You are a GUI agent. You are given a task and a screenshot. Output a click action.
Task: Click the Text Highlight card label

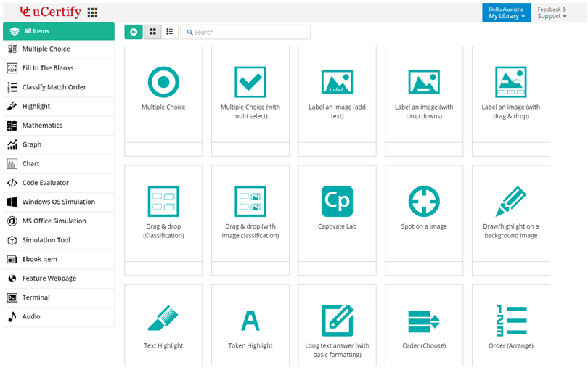pos(163,345)
